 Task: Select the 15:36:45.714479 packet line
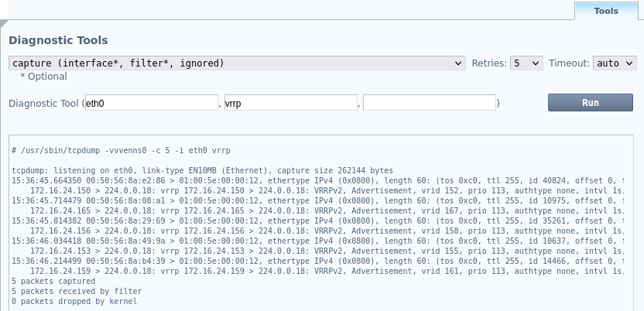[x=310, y=200]
